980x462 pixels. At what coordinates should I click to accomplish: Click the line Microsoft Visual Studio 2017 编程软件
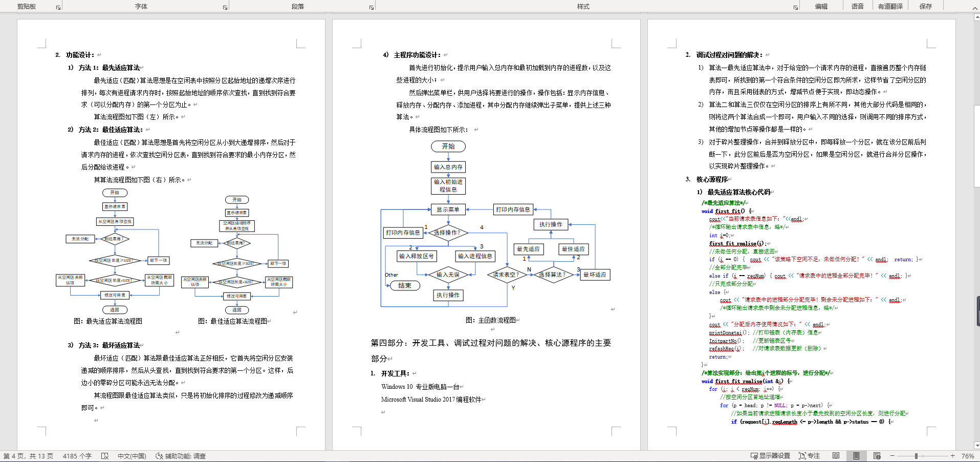tap(431, 400)
